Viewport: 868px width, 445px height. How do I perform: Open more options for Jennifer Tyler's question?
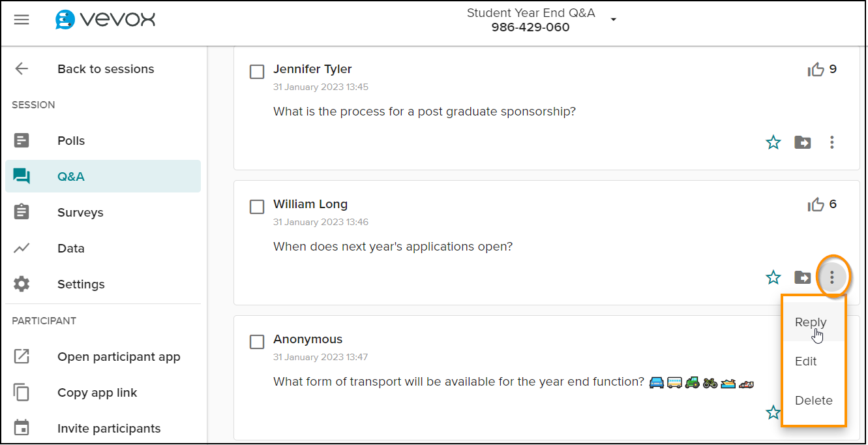tap(832, 142)
